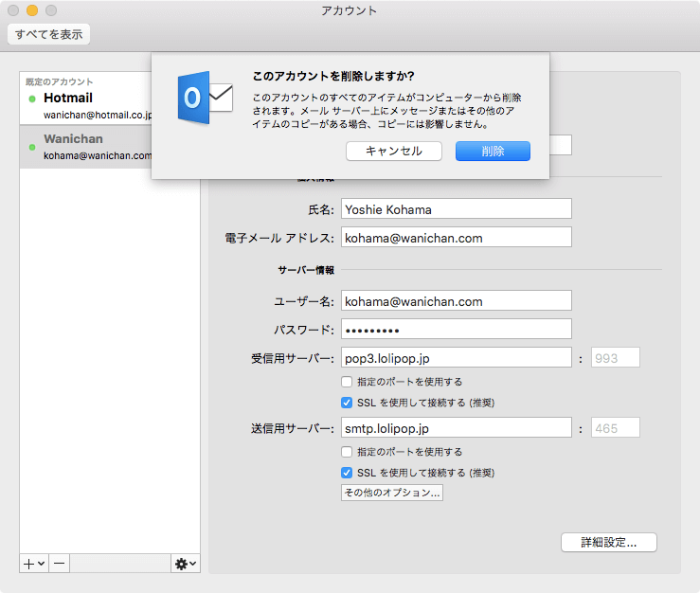Open その他のオプション... button
The height and width of the screenshot is (593, 700).
pos(392,493)
